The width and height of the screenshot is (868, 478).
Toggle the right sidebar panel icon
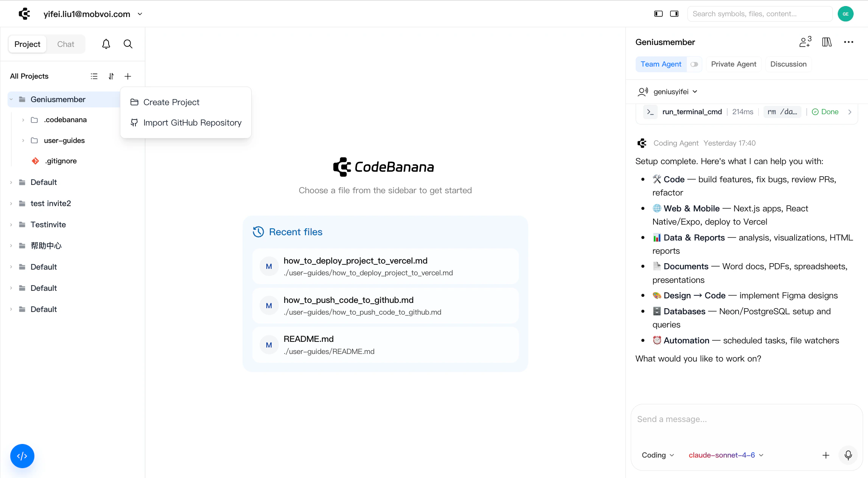pos(674,14)
